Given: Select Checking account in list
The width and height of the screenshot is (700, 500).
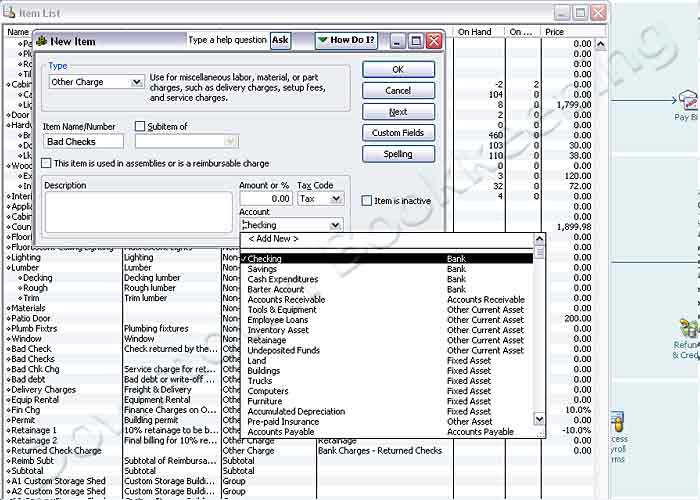Looking at the screenshot, I should click(x=387, y=259).
